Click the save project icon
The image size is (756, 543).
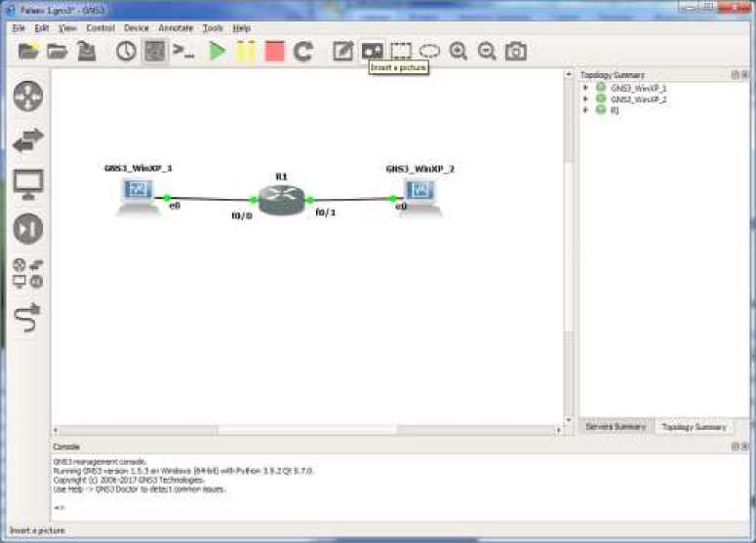pos(87,51)
